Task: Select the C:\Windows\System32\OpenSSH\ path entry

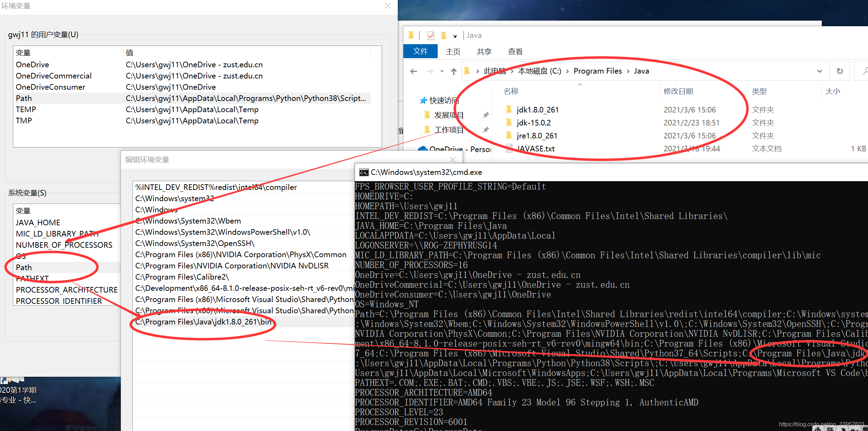Action: [x=244, y=243]
